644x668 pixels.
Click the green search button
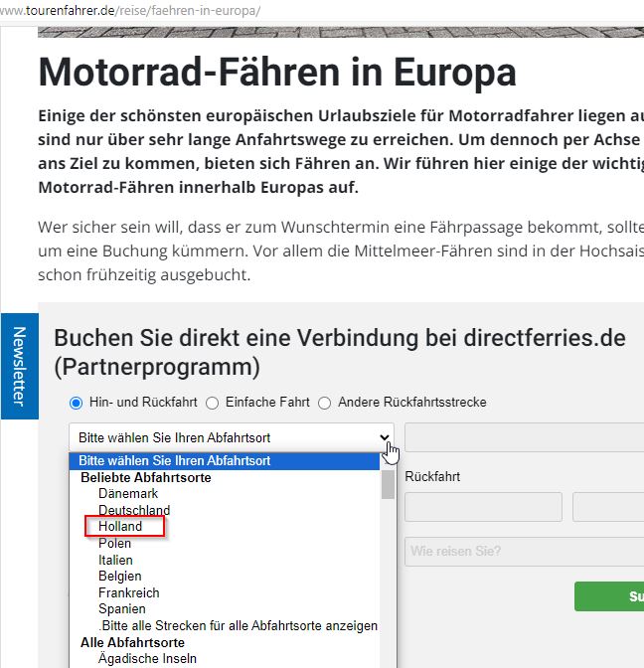click(609, 596)
